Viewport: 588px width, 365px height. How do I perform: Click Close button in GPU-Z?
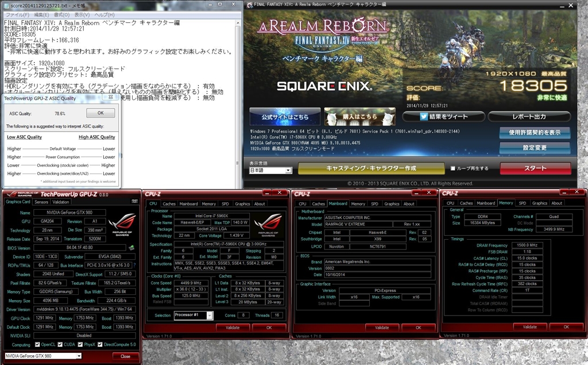(x=125, y=356)
